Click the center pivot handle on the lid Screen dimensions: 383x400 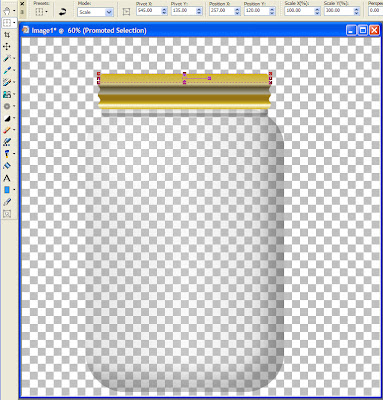(x=184, y=79)
